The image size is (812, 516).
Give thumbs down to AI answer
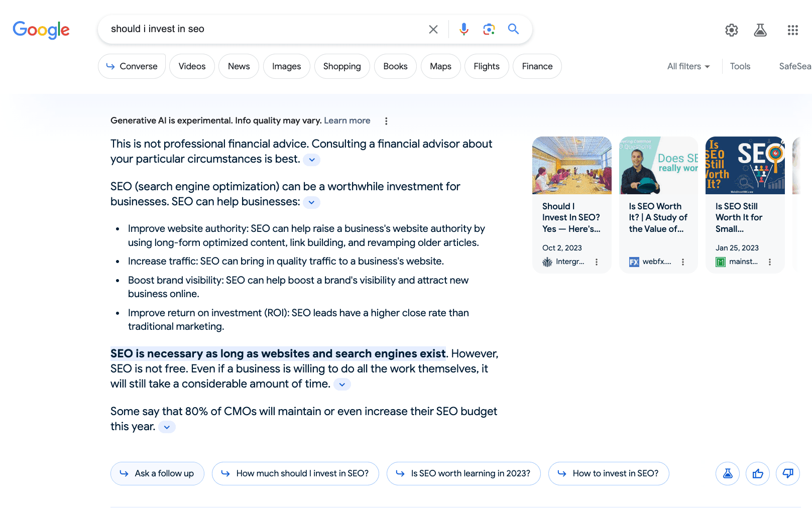(x=787, y=473)
